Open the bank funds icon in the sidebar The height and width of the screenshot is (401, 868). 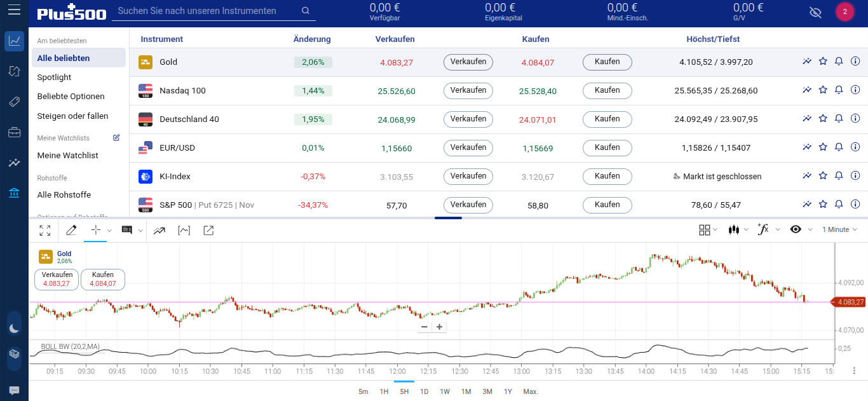click(14, 193)
